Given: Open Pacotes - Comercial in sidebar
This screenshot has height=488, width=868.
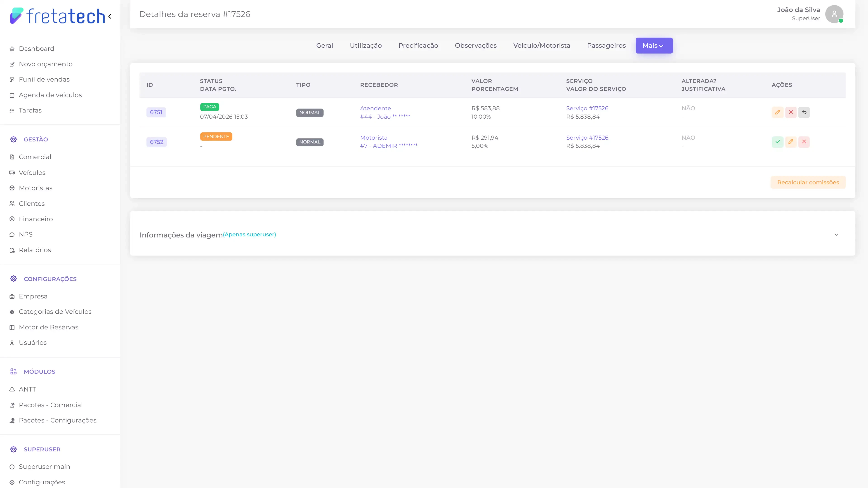Looking at the screenshot, I should (x=51, y=405).
